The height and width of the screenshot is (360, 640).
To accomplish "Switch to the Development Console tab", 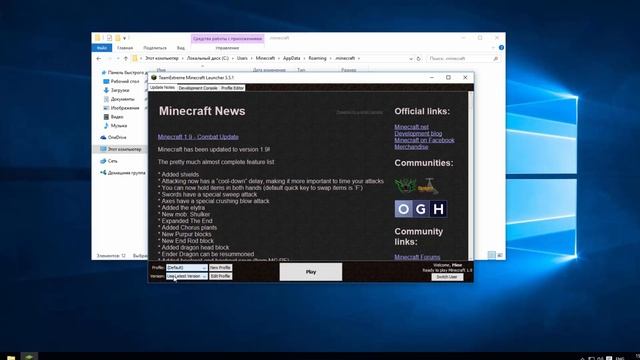I will 198,88.
